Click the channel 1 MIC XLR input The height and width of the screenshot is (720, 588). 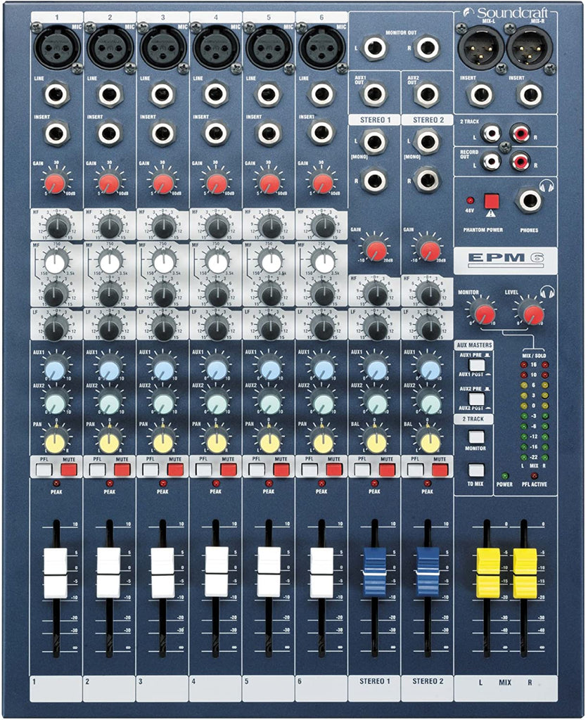click(56, 49)
